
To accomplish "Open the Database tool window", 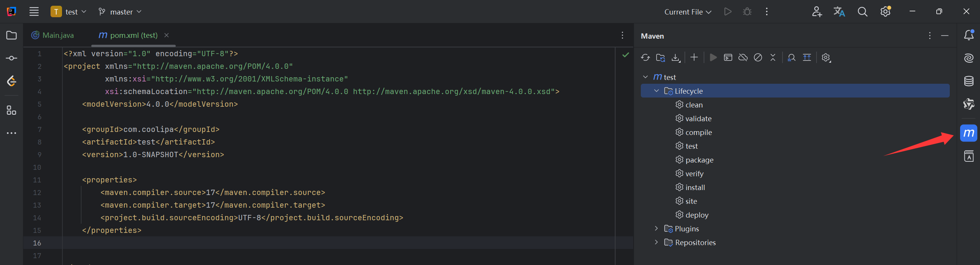I will (969, 81).
